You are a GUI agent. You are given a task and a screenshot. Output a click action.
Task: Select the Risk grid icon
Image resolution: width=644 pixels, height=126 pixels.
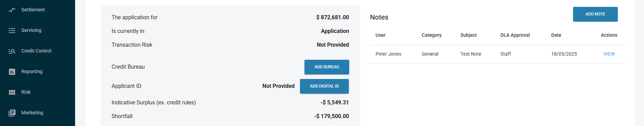[12, 92]
